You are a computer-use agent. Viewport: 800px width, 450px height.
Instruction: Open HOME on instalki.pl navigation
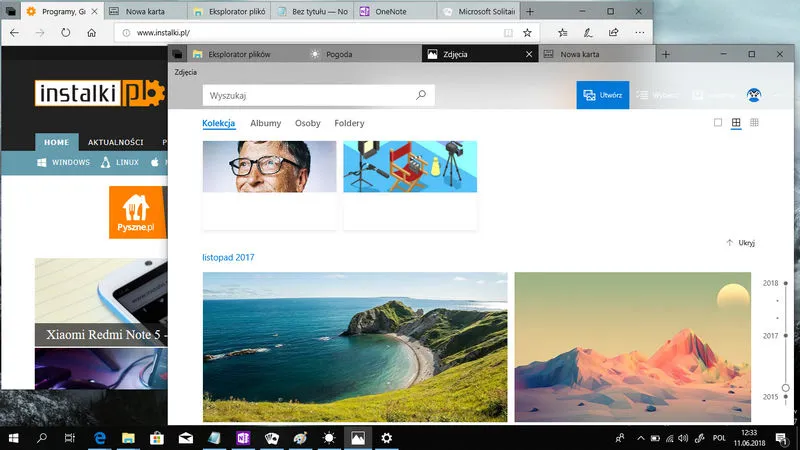click(56, 142)
